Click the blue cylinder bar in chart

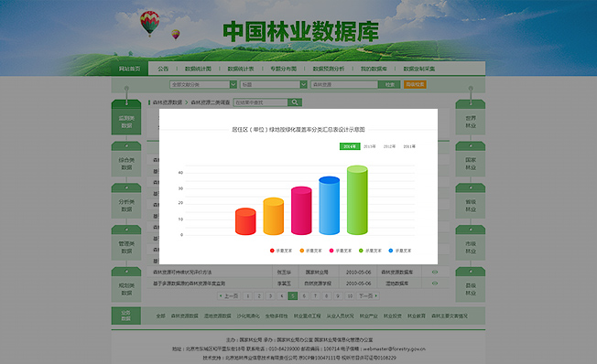click(329, 206)
